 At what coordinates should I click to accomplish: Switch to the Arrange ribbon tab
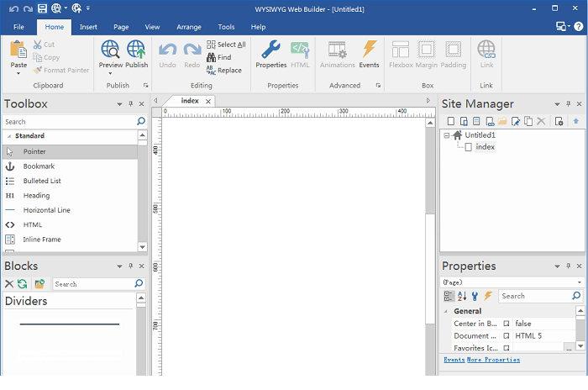(189, 27)
